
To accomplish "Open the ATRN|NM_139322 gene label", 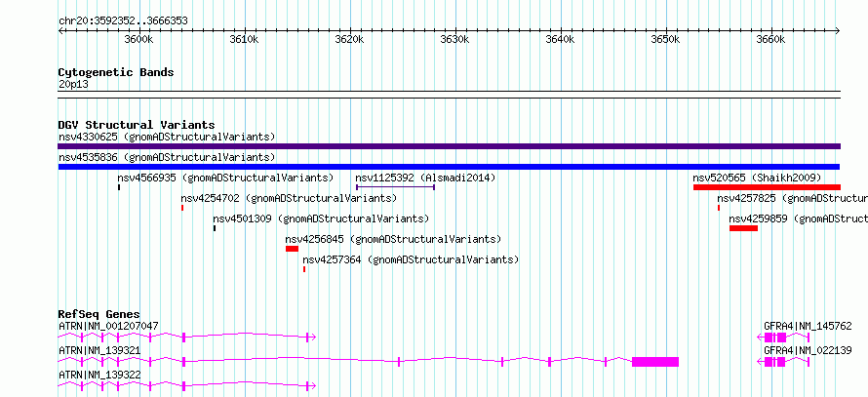I will point(99,375).
